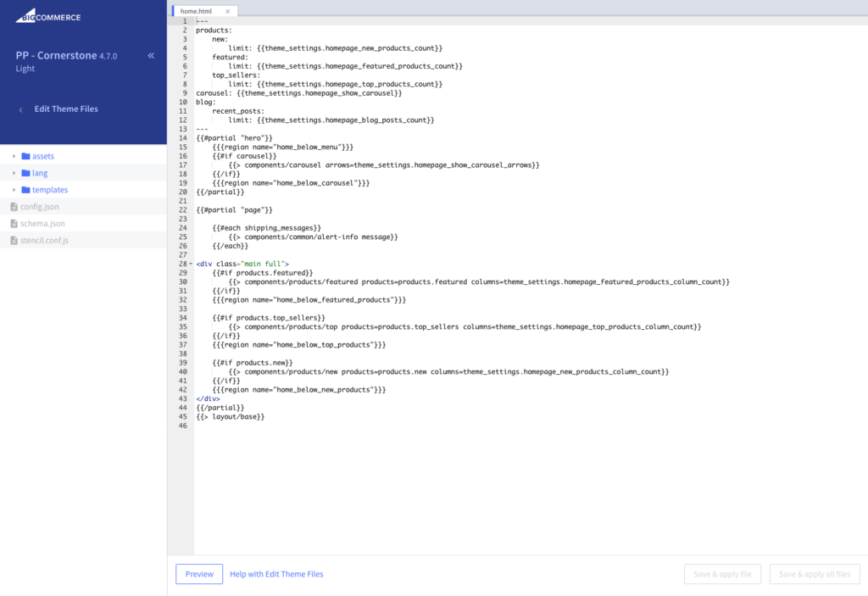Click the schema.json file icon
This screenshot has width=868, height=596.
pyautogui.click(x=14, y=224)
